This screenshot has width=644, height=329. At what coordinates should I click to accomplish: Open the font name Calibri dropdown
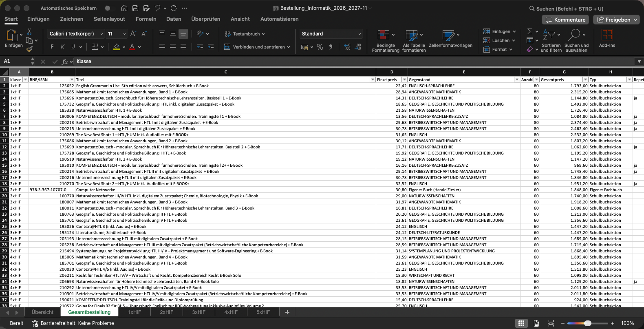101,34
